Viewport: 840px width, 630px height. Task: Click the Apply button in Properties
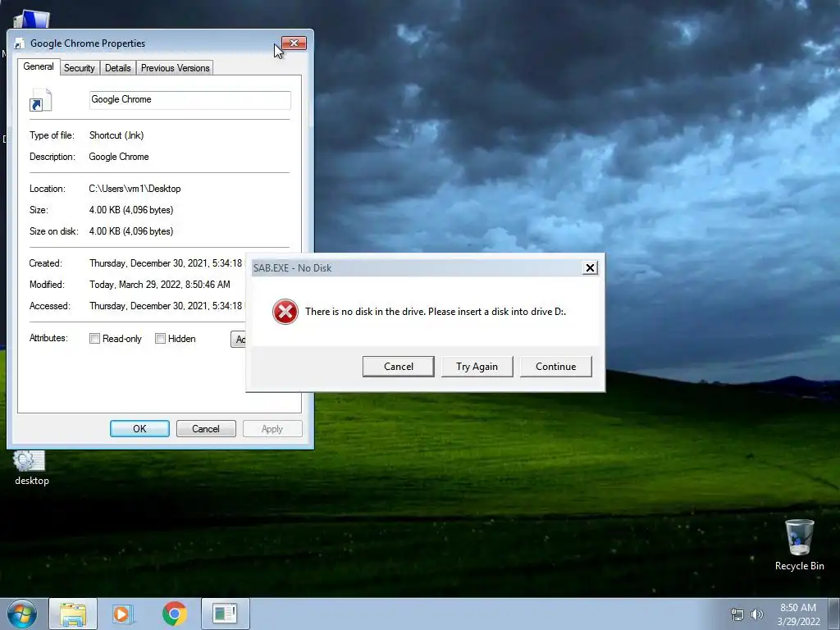272,428
